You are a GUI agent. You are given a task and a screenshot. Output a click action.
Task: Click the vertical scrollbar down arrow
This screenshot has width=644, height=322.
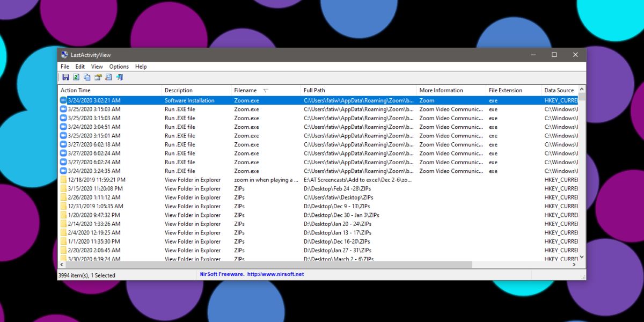pos(582,258)
